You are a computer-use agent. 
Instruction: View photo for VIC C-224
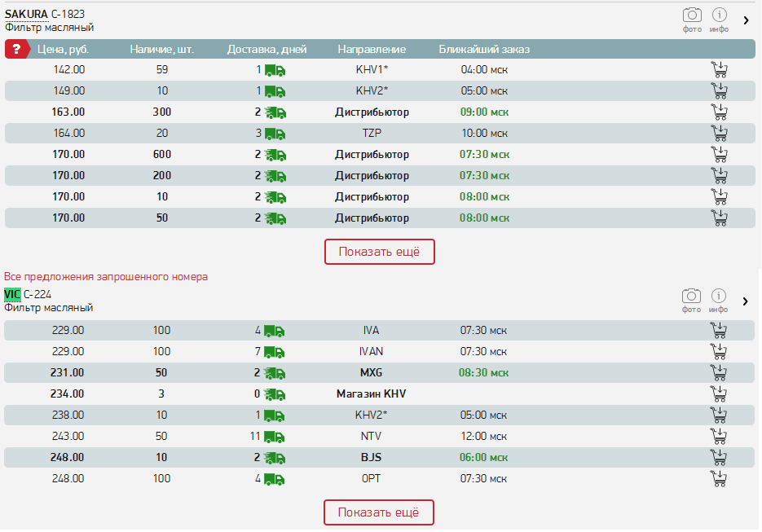[691, 301]
